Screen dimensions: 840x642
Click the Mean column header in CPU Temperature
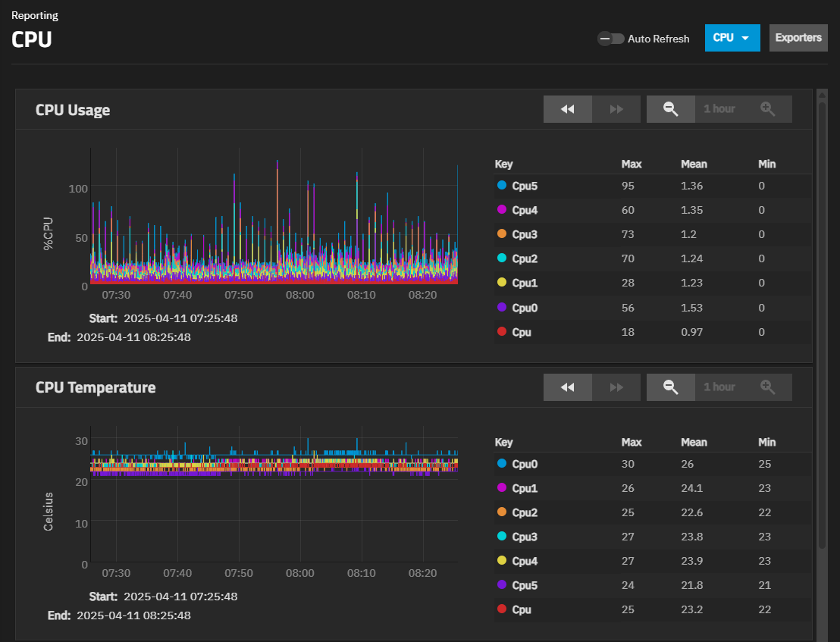coord(694,442)
